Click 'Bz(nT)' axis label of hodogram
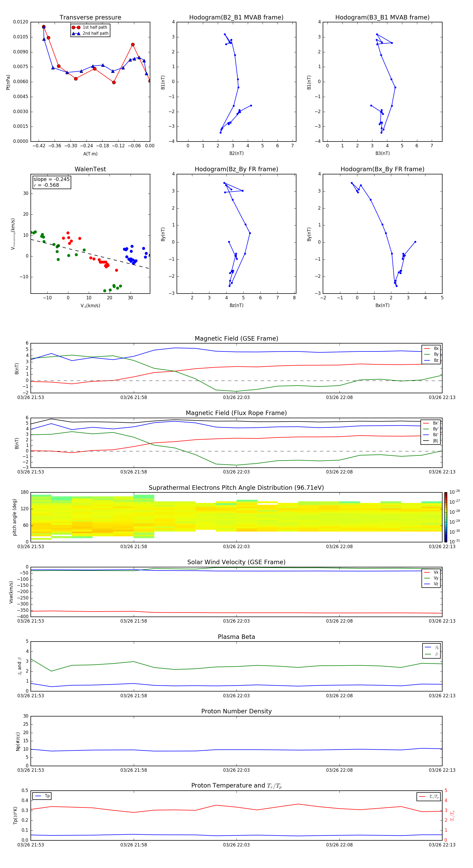This screenshot has height=868, width=473. [236, 305]
